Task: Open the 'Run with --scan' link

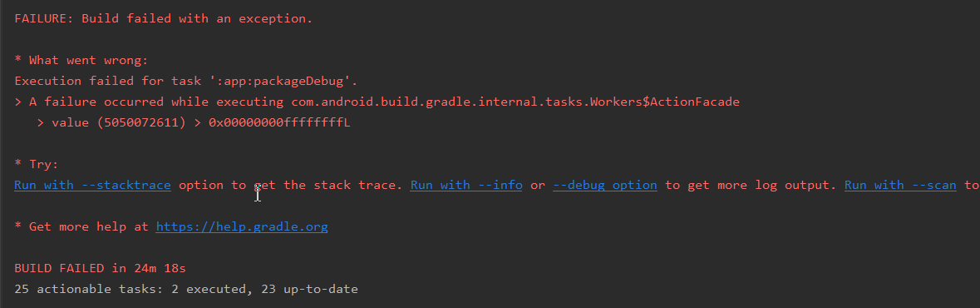Action: [901, 186]
